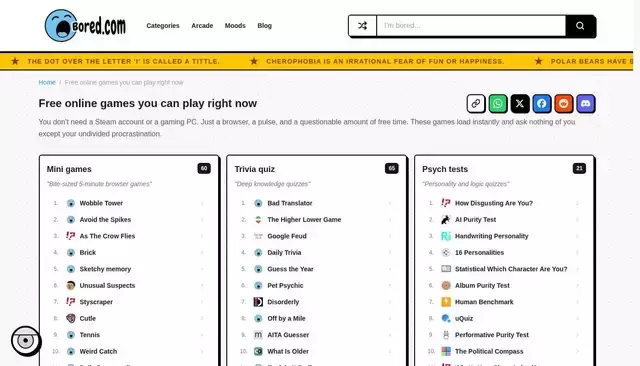
Task: Click the chevron on Bad Translator row
Action: click(x=389, y=203)
